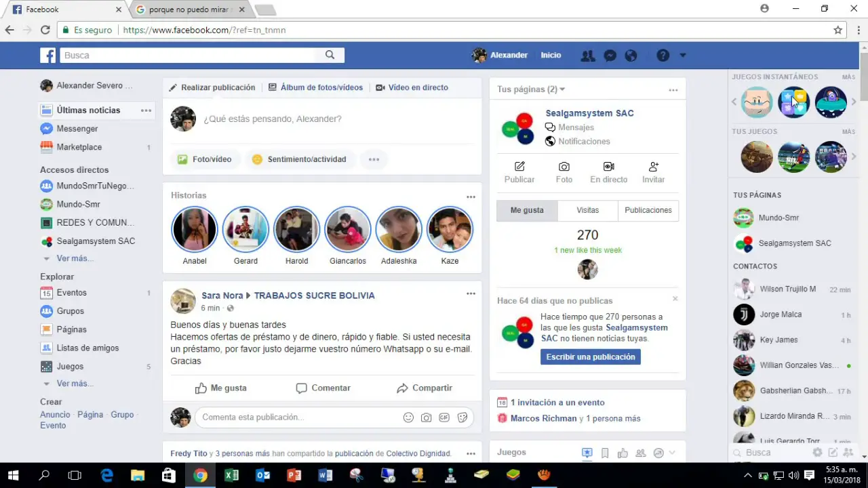Click the Facebook search field
Screen dimensions: 868x488
[x=189, y=55]
